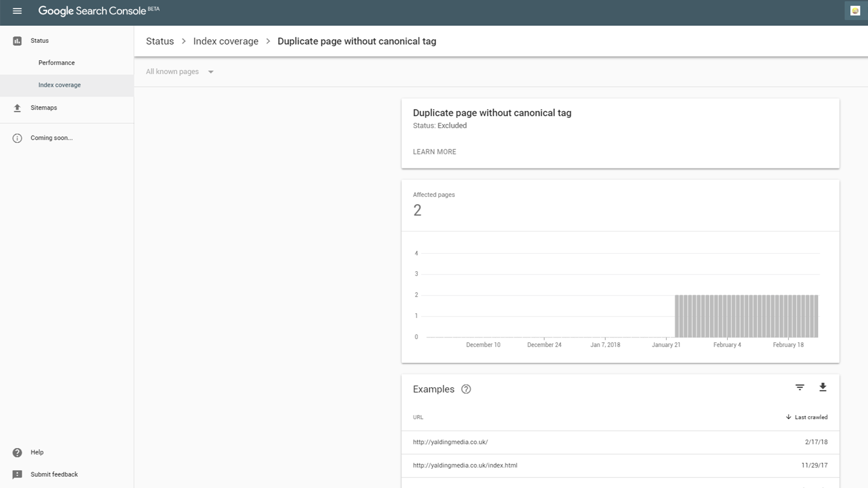The height and width of the screenshot is (488, 868).
Task: Click the Google Search Console logo
Action: point(99,11)
